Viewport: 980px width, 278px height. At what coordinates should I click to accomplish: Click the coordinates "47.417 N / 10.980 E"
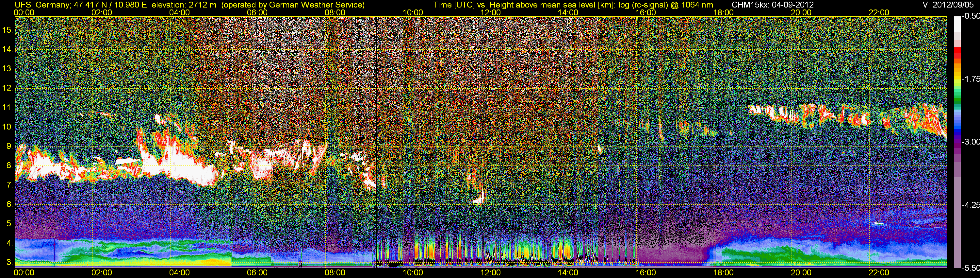pos(111,5)
